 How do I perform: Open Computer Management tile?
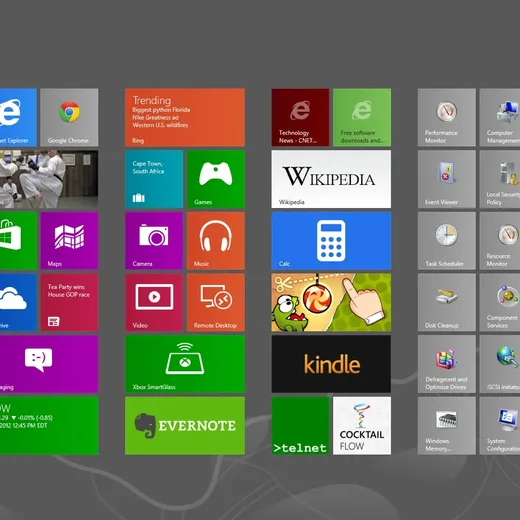point(500,117)
